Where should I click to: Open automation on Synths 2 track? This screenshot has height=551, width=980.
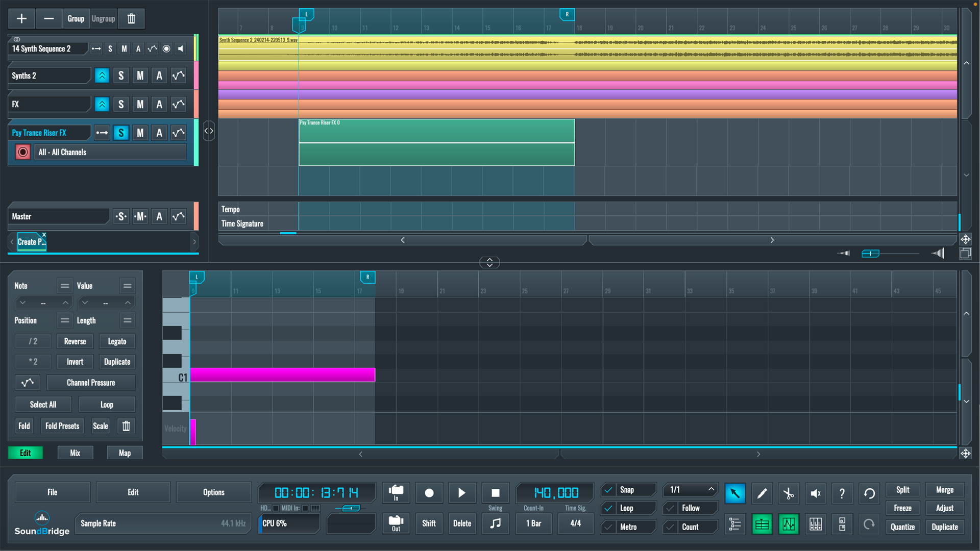coord(178,76)
